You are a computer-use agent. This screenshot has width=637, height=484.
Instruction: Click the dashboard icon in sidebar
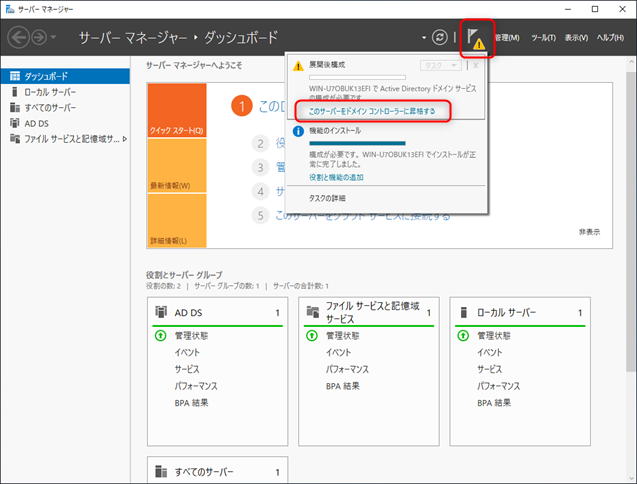pyautogui.click(x=15, y=76)
